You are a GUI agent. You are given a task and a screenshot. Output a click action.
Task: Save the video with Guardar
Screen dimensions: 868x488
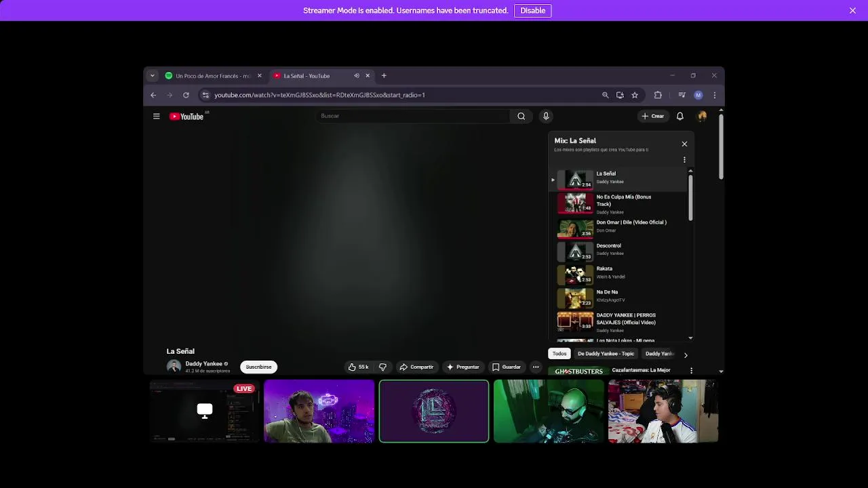click(x=507, y=367)
